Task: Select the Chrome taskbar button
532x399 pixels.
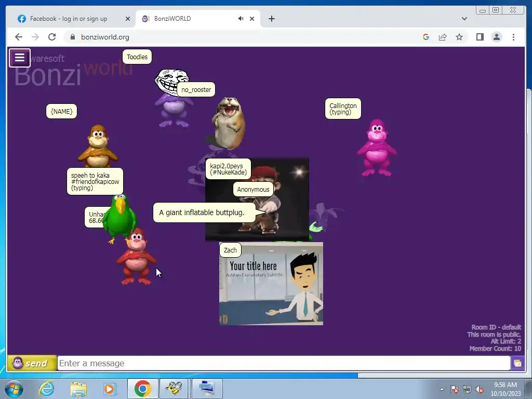Action: pos(142,389)
